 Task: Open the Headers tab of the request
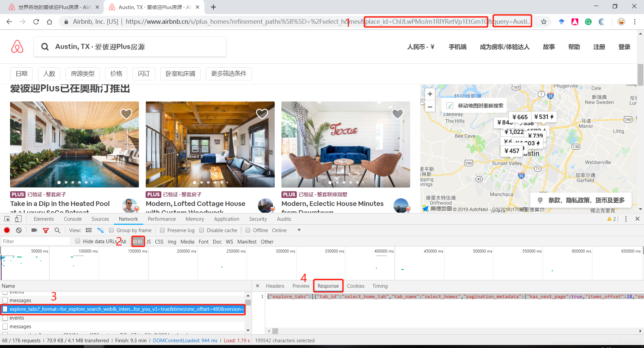(x=275, y=286)
